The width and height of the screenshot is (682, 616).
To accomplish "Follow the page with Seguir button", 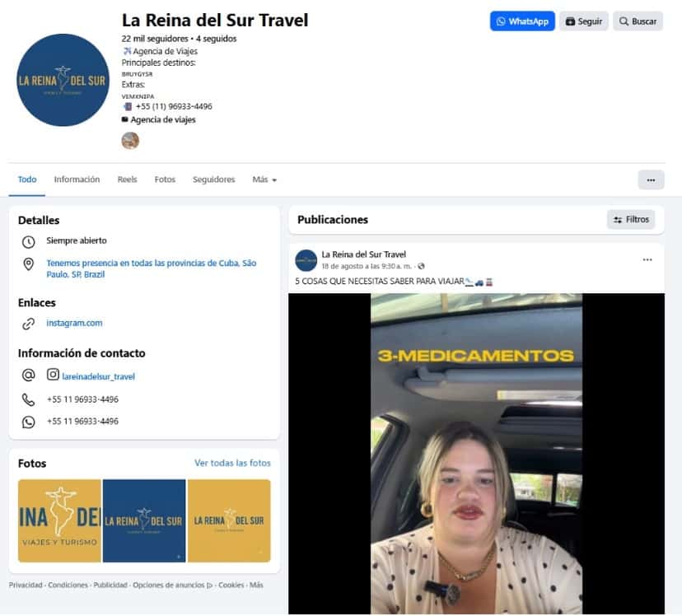I will coord(584,21).
